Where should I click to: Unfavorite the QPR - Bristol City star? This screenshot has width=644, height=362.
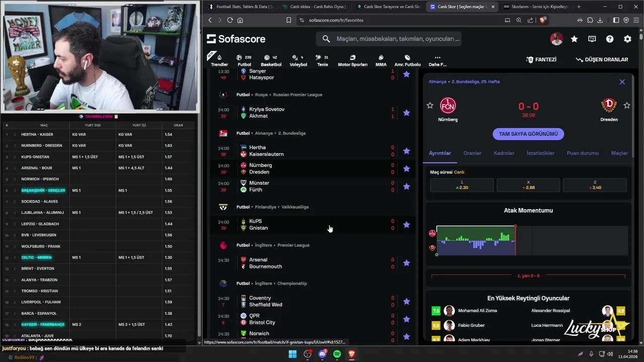[407, 319]
